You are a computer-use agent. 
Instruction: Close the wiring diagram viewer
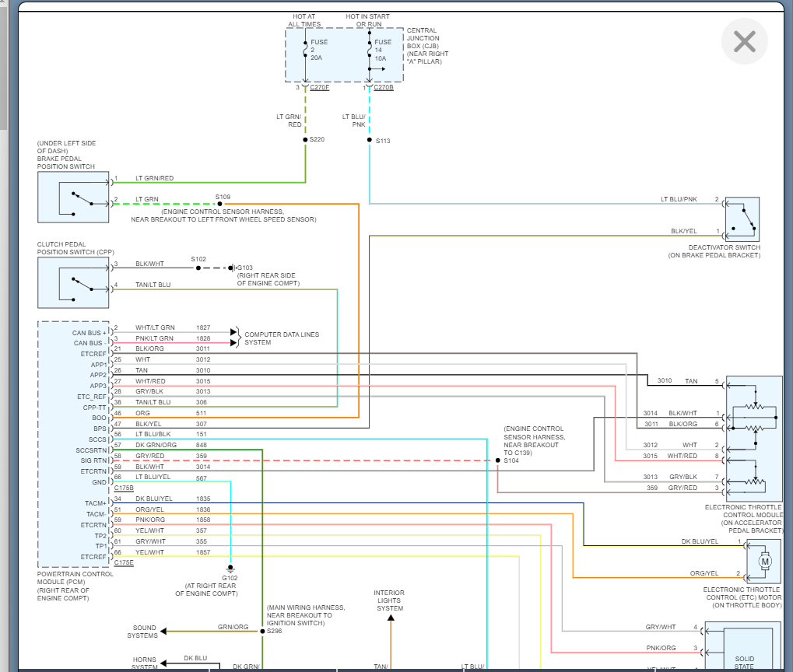(744, 41)
